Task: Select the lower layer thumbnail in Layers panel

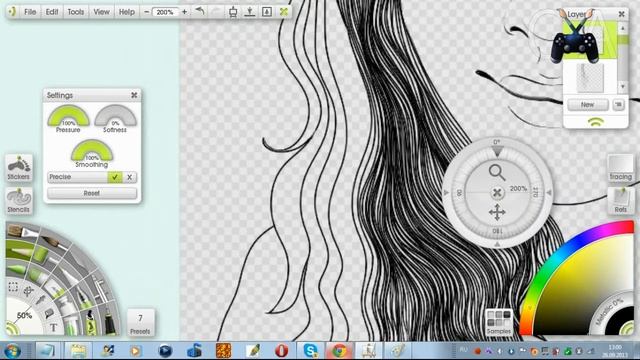Action: point(590,78)
